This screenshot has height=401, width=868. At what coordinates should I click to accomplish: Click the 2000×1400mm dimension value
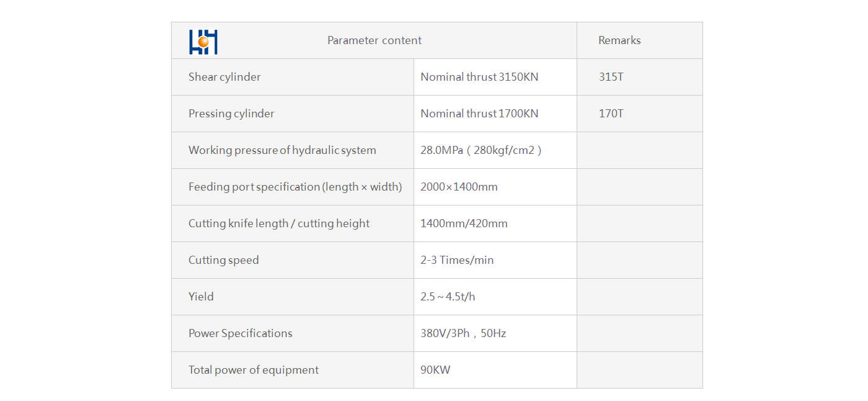click(x=459, y=187)
